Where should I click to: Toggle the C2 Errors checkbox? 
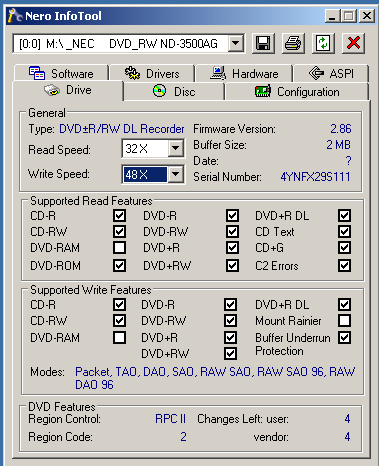tap(344, 266)
